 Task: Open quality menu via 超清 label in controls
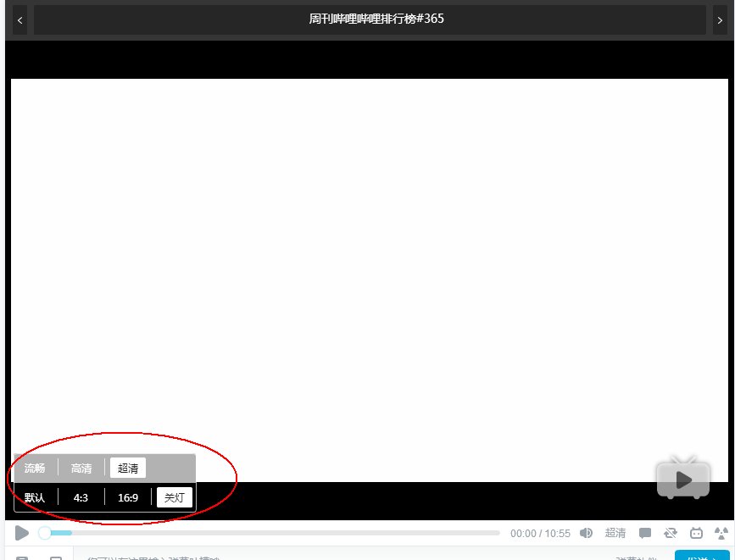click(x=615, y=533)
